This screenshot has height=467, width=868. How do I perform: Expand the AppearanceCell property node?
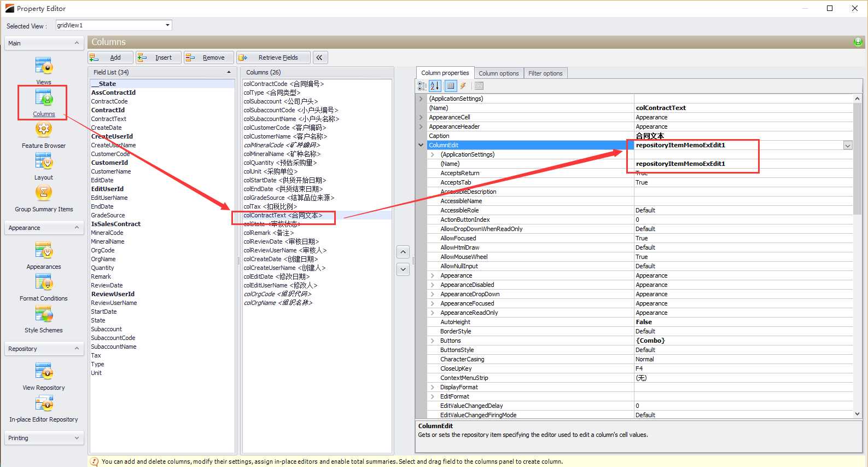[x=421, y=117]
